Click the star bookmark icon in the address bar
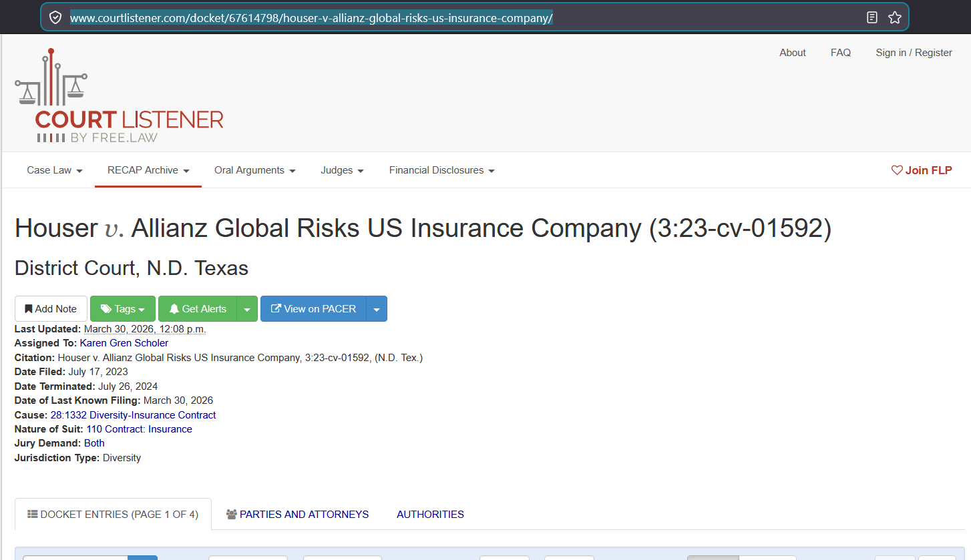Viewport: 971px width, 560px height. pos(895,17)
